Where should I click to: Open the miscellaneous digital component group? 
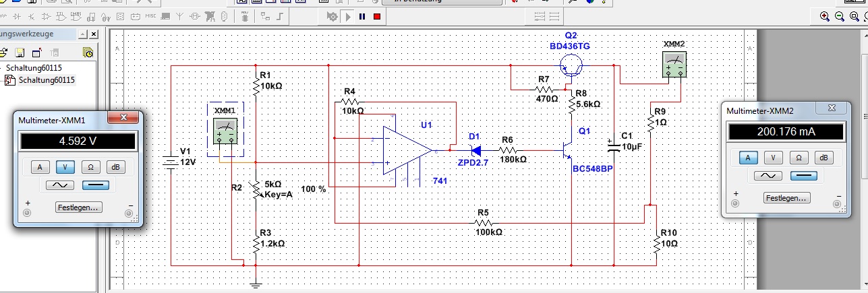click(91, 17)
